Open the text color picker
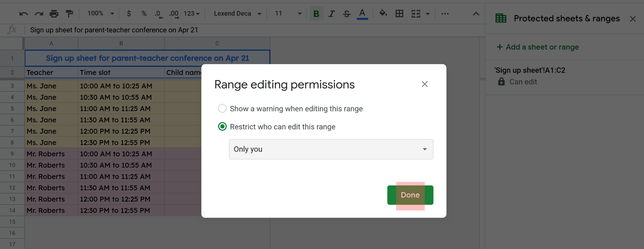The width and height of the screenshot is (644, 249). tap(362, 14)
